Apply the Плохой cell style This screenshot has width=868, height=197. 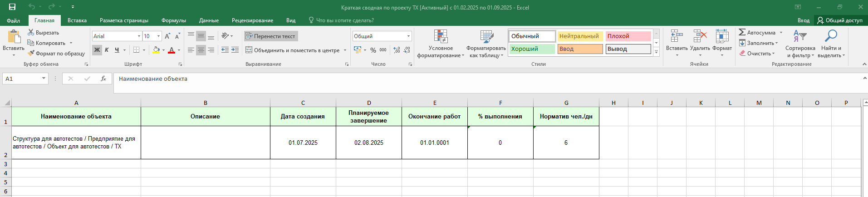point(628,36)
